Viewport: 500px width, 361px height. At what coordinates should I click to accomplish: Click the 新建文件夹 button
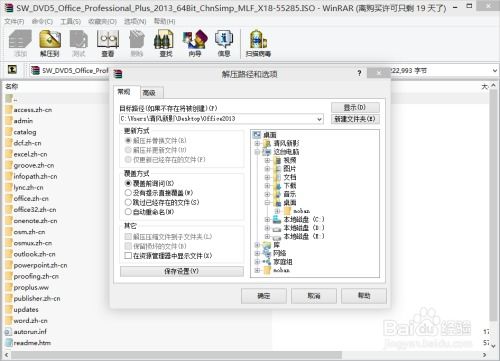pos(355,119)
